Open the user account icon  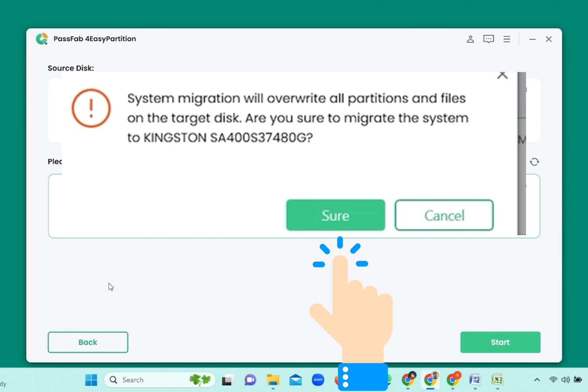pyautogui.click(x=470, y=39)
